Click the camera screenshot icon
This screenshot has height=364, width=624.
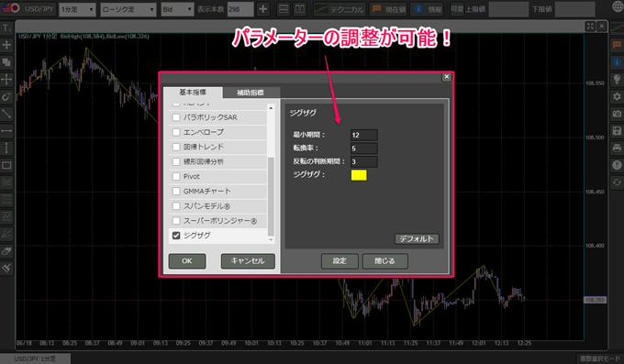coord(617,114)
